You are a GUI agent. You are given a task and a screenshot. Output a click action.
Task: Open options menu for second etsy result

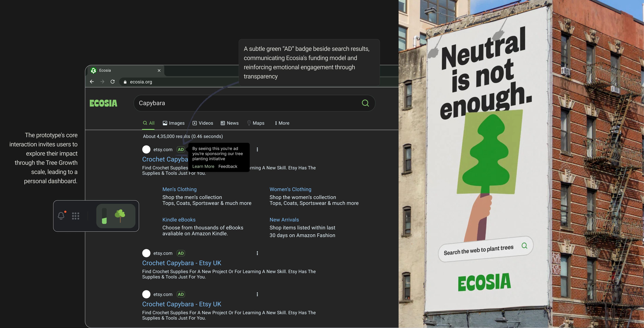[x=257, y=253]
